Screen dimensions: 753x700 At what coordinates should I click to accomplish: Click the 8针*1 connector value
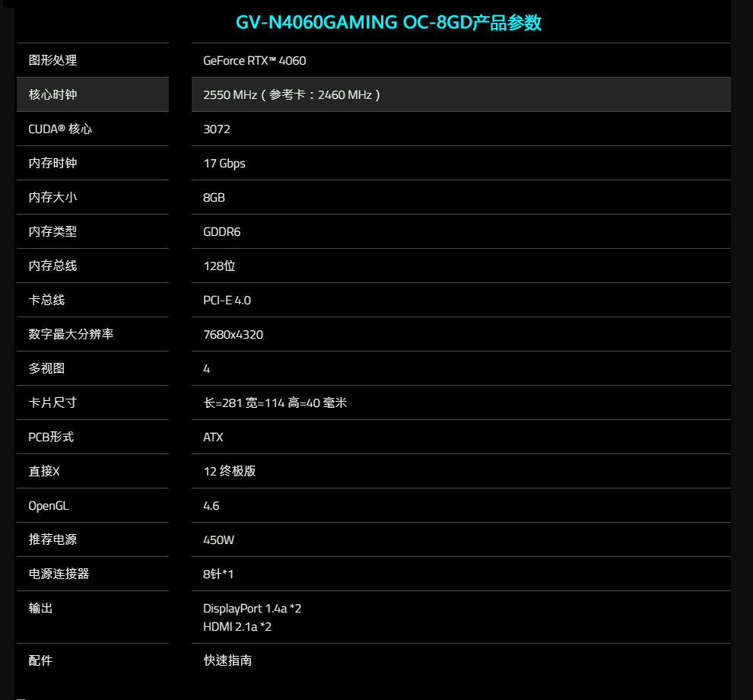click(x=218, y=574)
